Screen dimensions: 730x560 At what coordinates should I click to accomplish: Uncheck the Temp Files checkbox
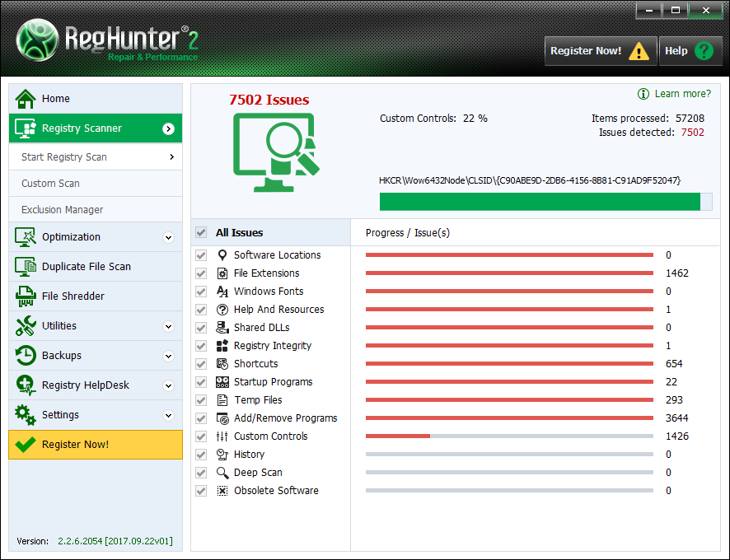pyautogui.click(x=201, y=400)
